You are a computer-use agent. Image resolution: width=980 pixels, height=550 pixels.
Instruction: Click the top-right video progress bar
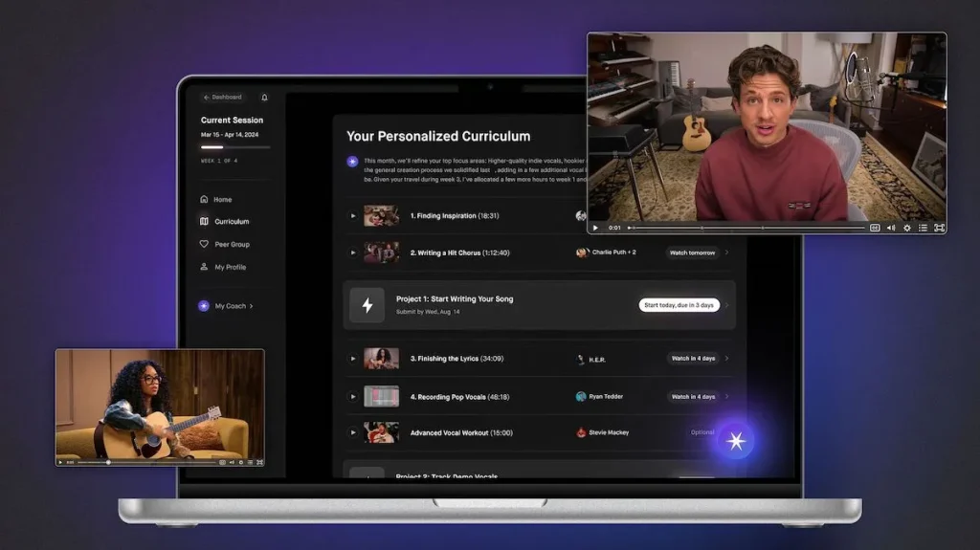coord(746,228)
